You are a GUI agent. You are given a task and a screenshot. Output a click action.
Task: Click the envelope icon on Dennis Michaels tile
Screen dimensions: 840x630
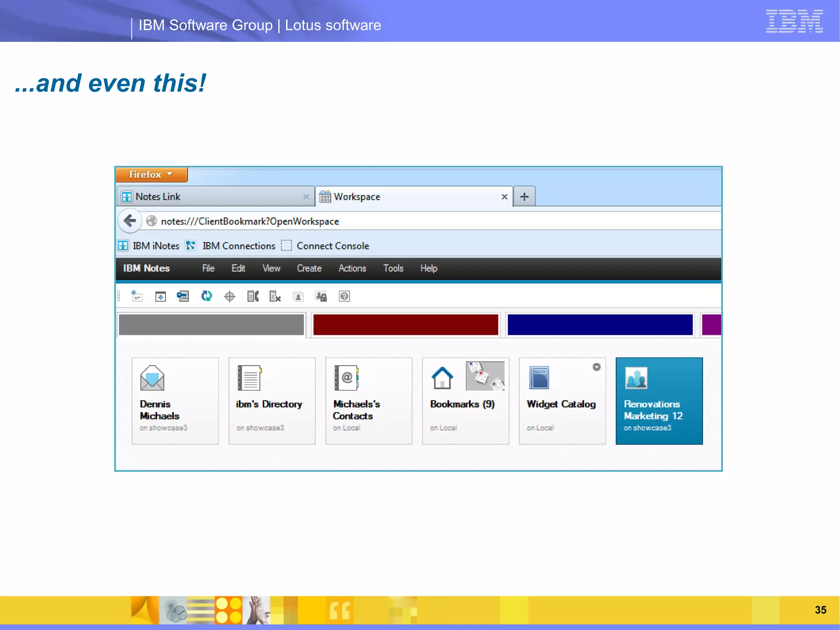click(152, 378)
